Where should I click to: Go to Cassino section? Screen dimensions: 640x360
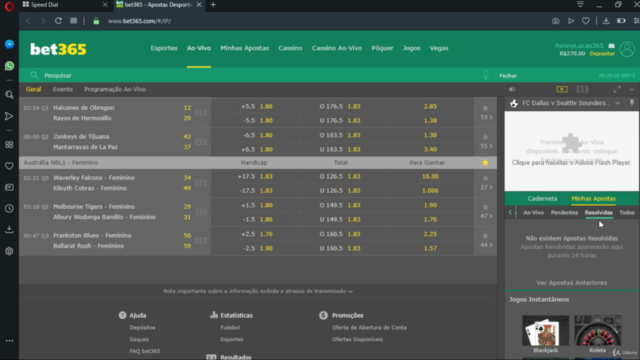(x=290, y=48)
